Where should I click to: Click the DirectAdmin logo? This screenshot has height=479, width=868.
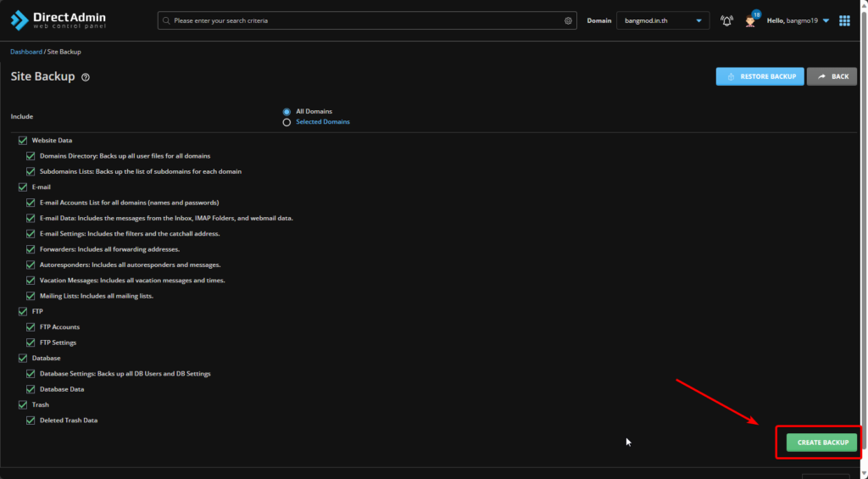coord(58,20)
